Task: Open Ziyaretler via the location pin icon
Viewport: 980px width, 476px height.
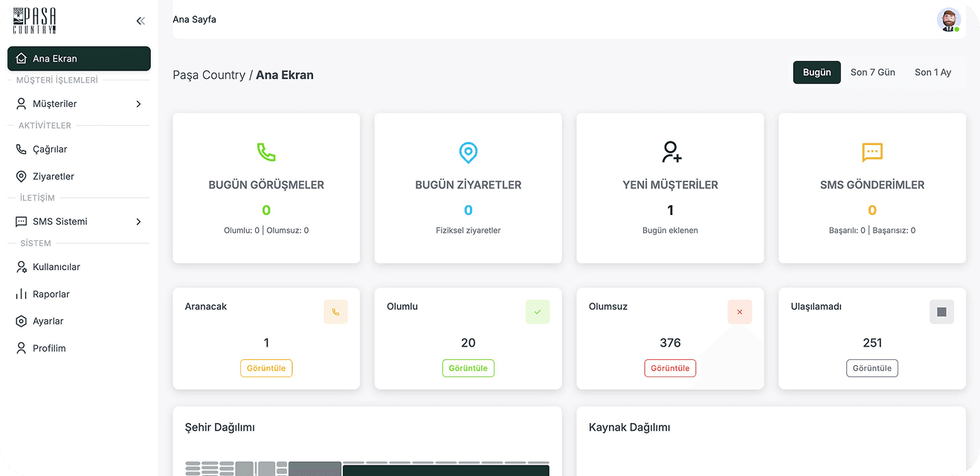Action: 22,176
